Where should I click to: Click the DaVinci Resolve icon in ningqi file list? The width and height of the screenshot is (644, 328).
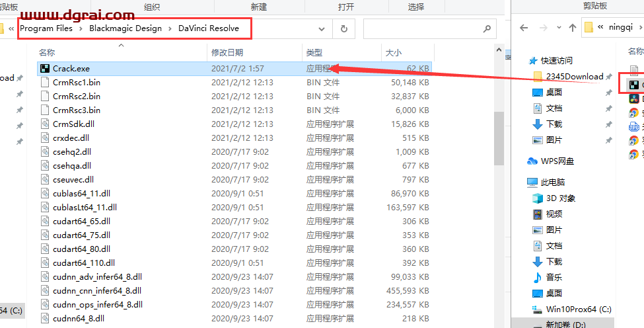click(x=634, y=99)
